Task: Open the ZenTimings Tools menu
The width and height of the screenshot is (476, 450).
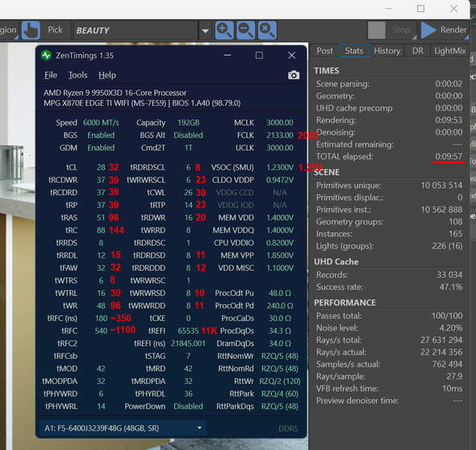Action: (77, 75)
